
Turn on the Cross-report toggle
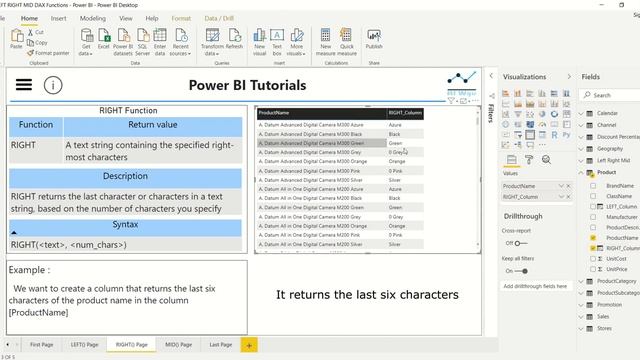(521, 243)
